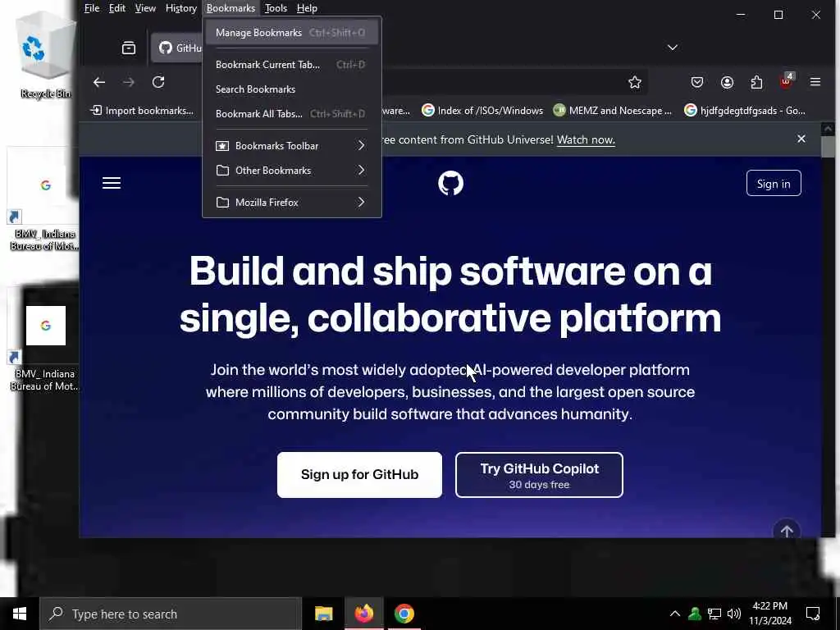Open the Firefox account icon
This screenshot has height=630, width=840.
(727, 82)
